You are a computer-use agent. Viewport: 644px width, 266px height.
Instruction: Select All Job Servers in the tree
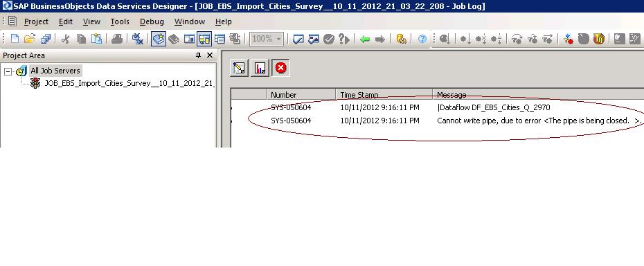pyautogui.click(x=55, y=71)
